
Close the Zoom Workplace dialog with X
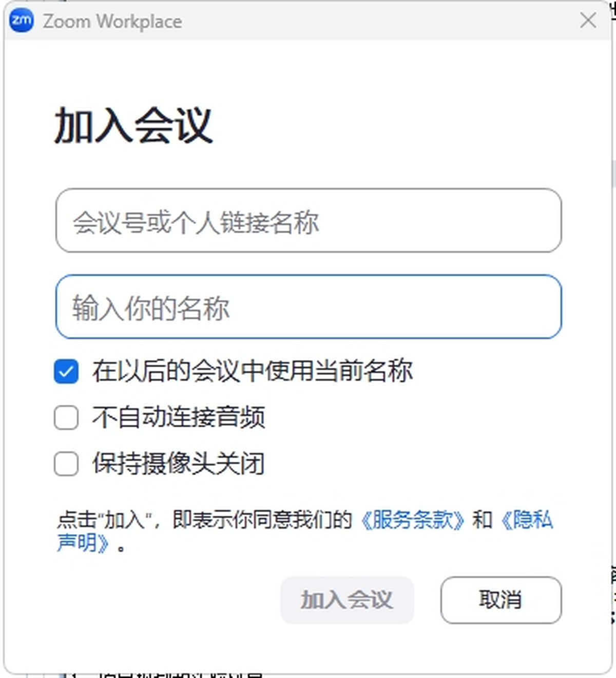pos(588,21)
